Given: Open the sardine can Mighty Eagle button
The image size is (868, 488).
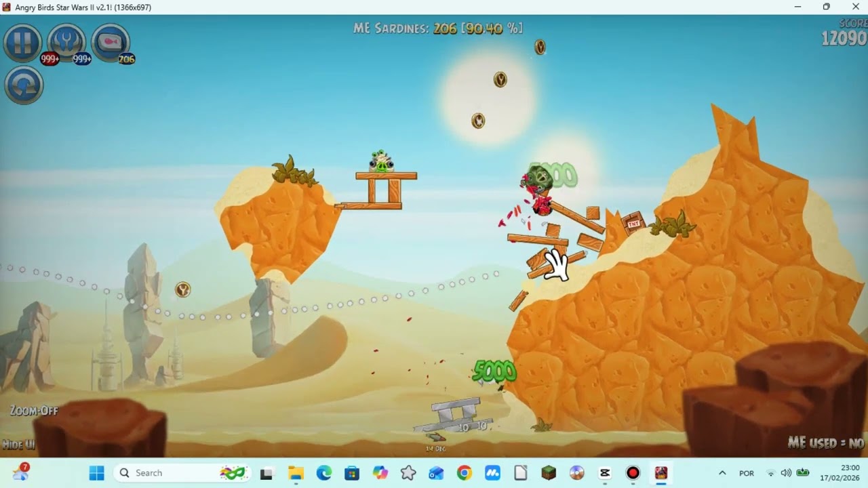Looking at the screenshot, I should [111, 43].
